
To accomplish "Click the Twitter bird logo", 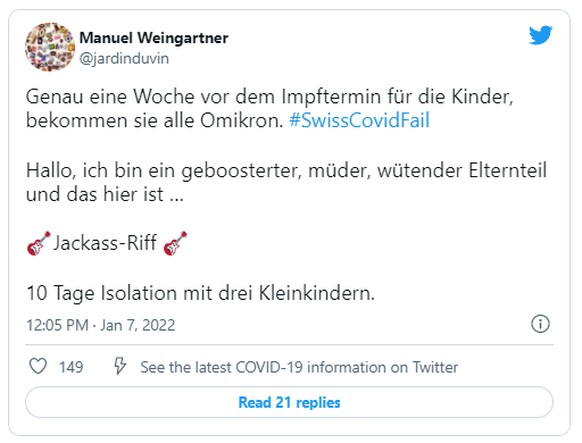I will click(x=540, y=35).
